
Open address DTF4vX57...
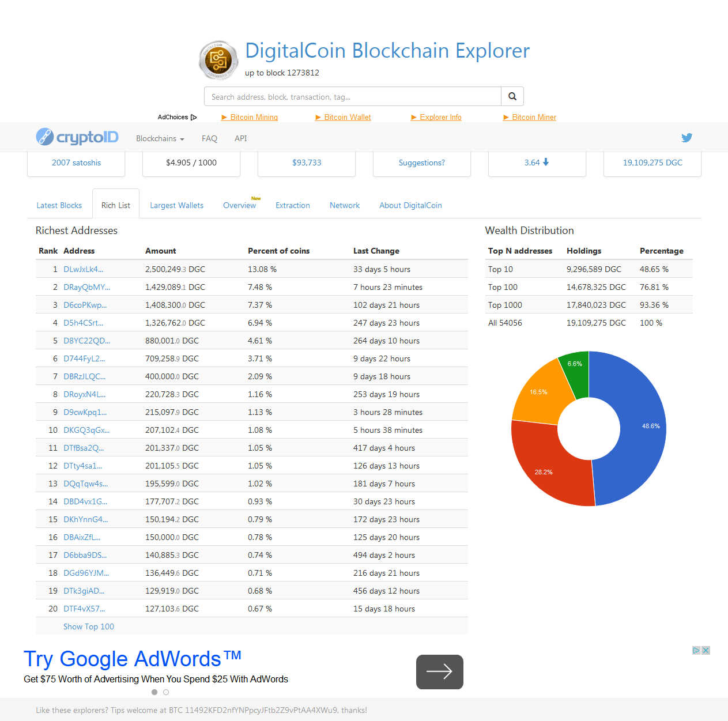[x=84, y=609]
